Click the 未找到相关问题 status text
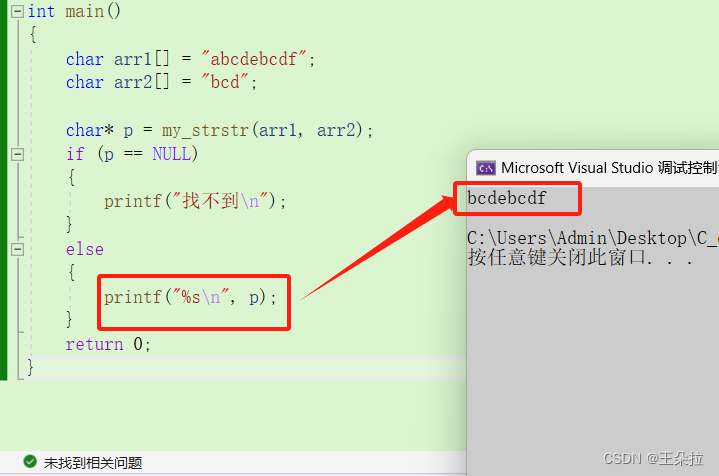The width and height of the screenshot is (719, 476). click(x=93, y=463)
